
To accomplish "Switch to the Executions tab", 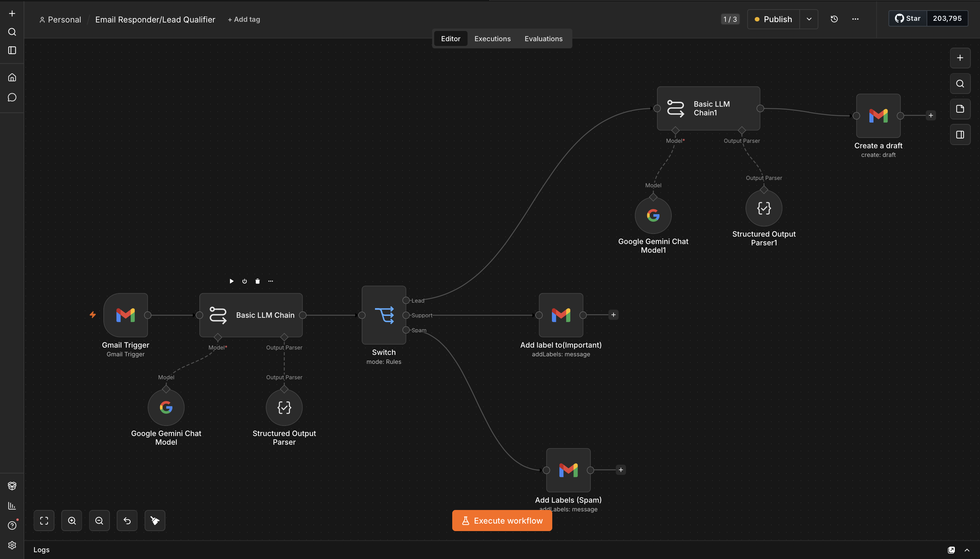I will tap(492, 39).
